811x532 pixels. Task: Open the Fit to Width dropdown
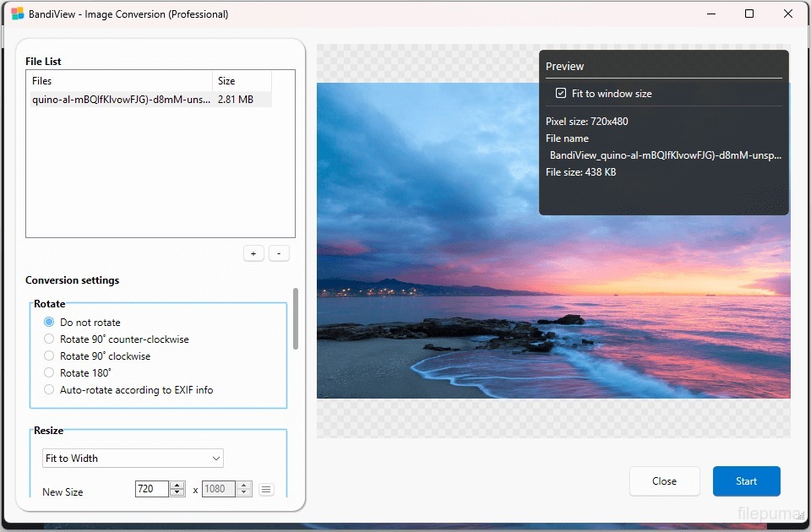coord(133,459)
